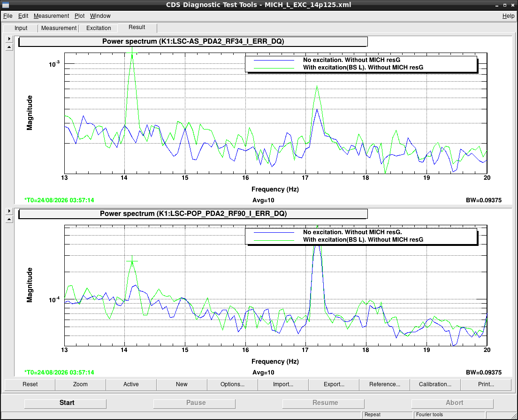Open the Measurement menu
Viewport: 518px width, 420px height.
51,16
